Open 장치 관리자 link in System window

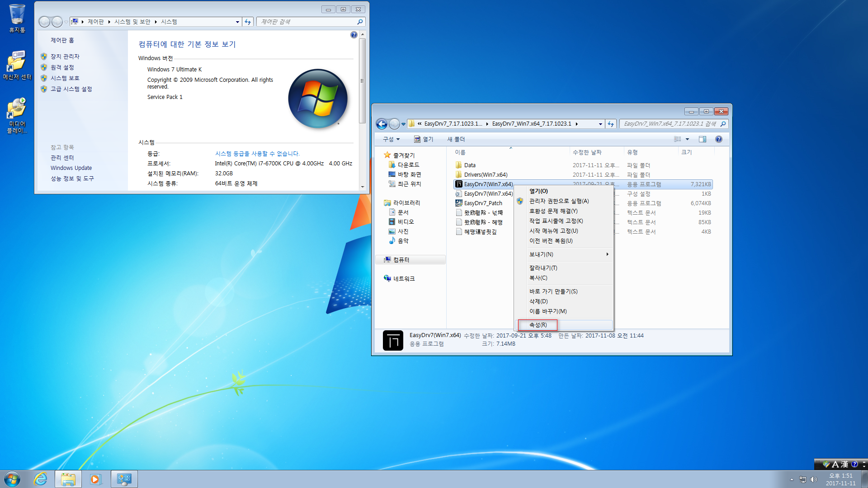coord(65,56)
